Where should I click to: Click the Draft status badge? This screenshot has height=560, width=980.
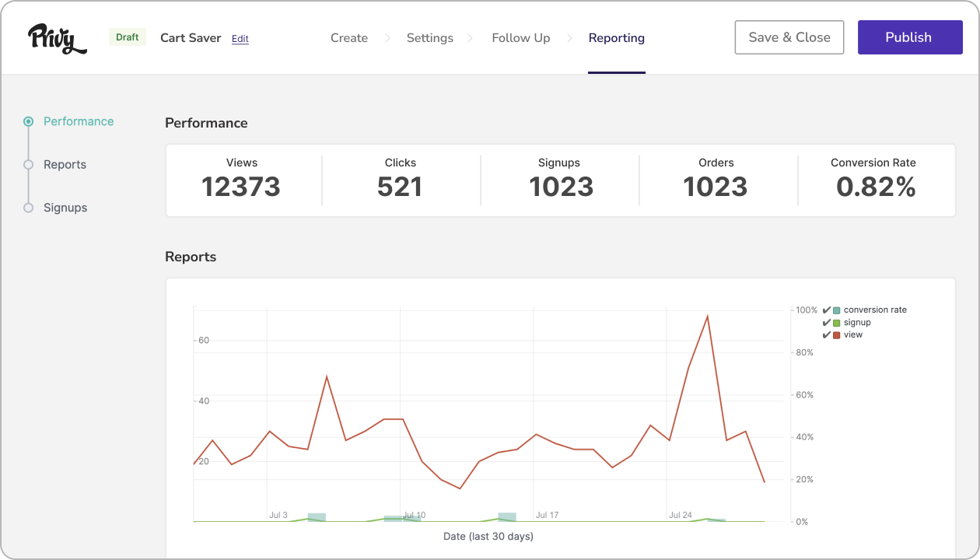[128, 37]
